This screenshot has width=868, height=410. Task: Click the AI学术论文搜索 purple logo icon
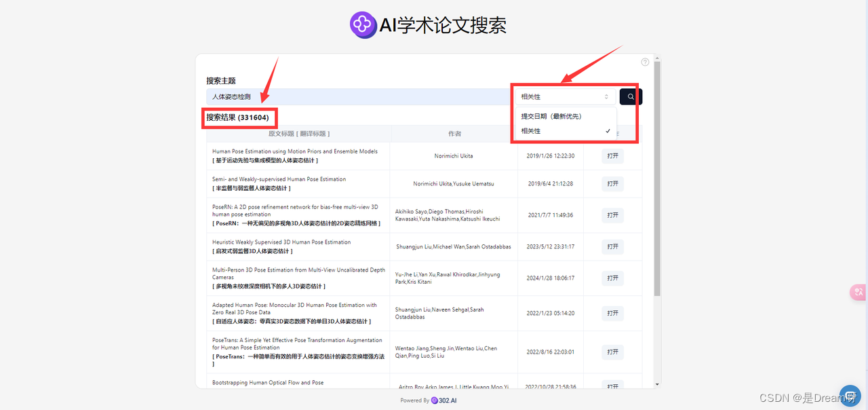363,25
